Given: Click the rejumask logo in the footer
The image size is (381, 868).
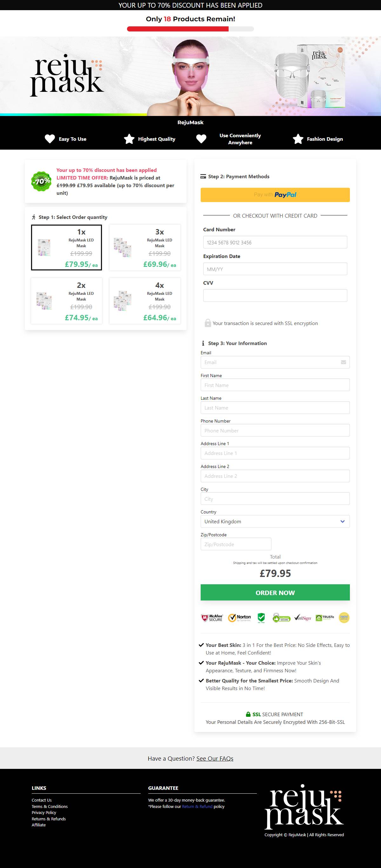Looking at the screenshot, I should (304, 806).
